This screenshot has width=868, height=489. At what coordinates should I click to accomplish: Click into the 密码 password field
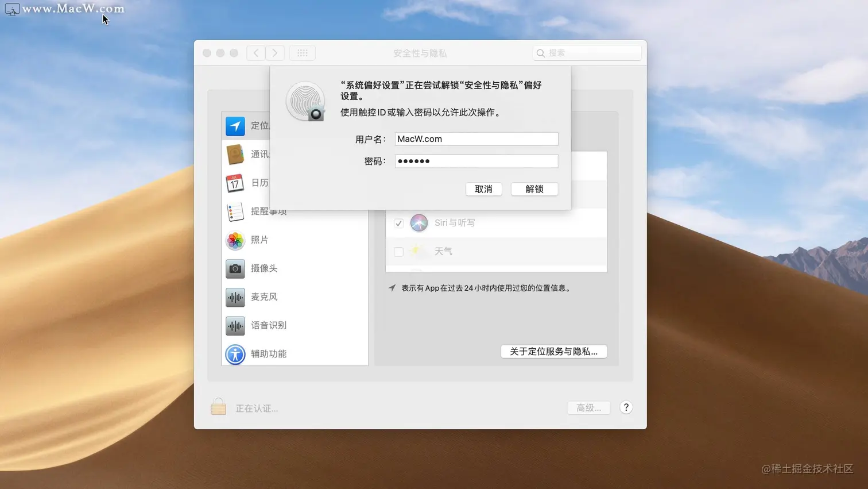[476, 161]
